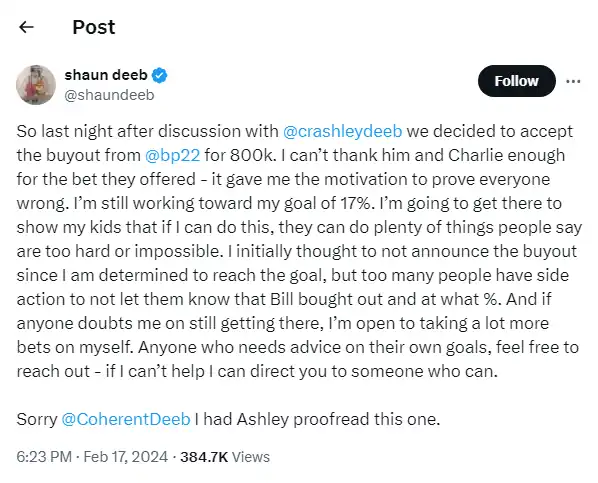Click the text 'buyout from' before @bp22
Viewport: 598px width, 483px height.
(93, 155)
